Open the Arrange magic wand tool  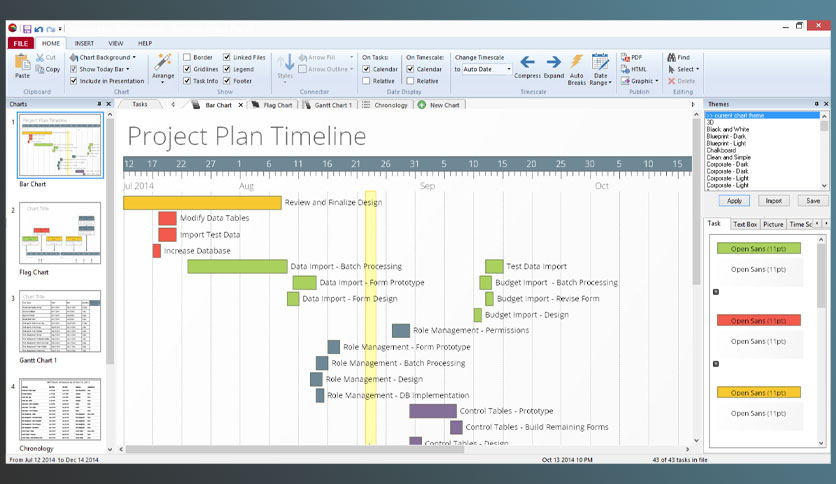(163, 62)
